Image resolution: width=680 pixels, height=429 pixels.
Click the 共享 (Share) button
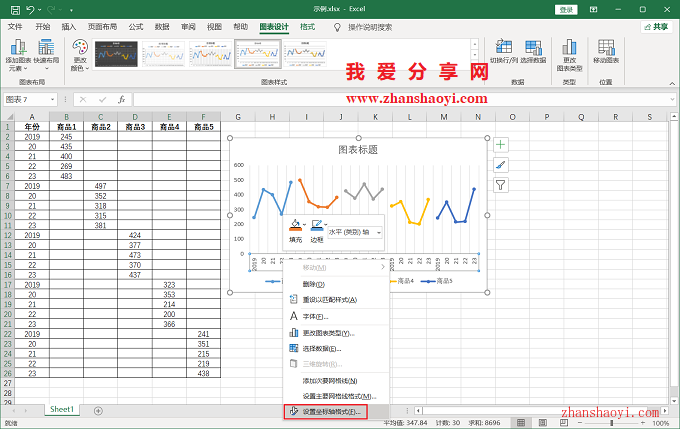pos(656,27)
